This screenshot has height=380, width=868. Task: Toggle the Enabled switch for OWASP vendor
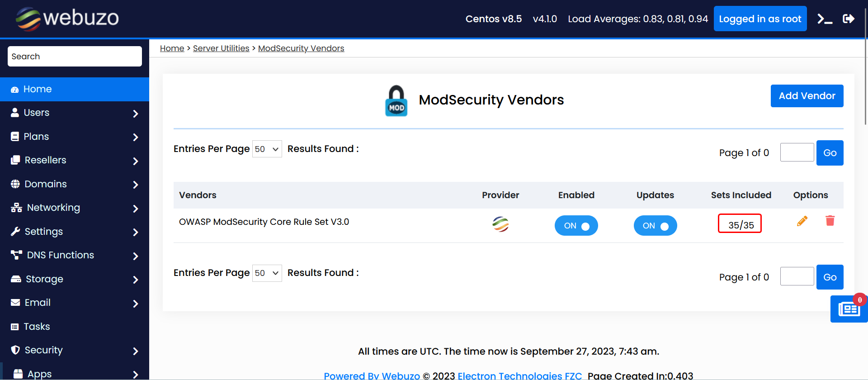click(x=576, y=226)
